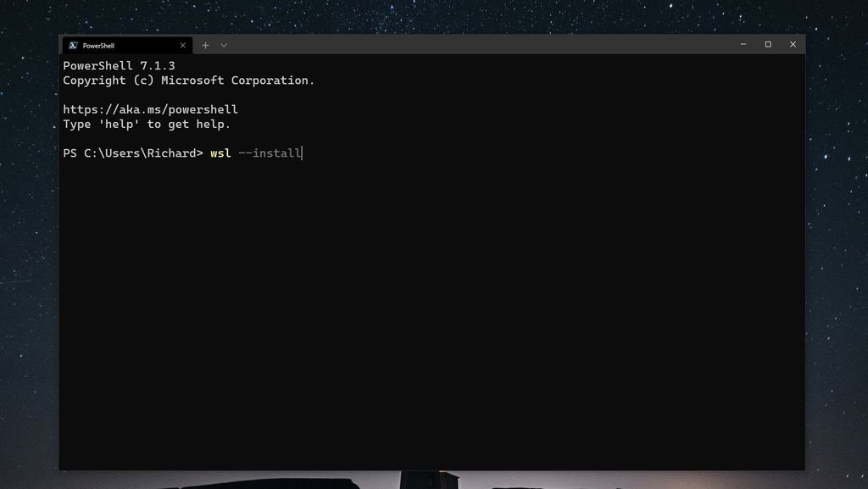Click the 'wsl --install' command text
The height and width of the screenshot is (489, 868).
pos(256,153)
